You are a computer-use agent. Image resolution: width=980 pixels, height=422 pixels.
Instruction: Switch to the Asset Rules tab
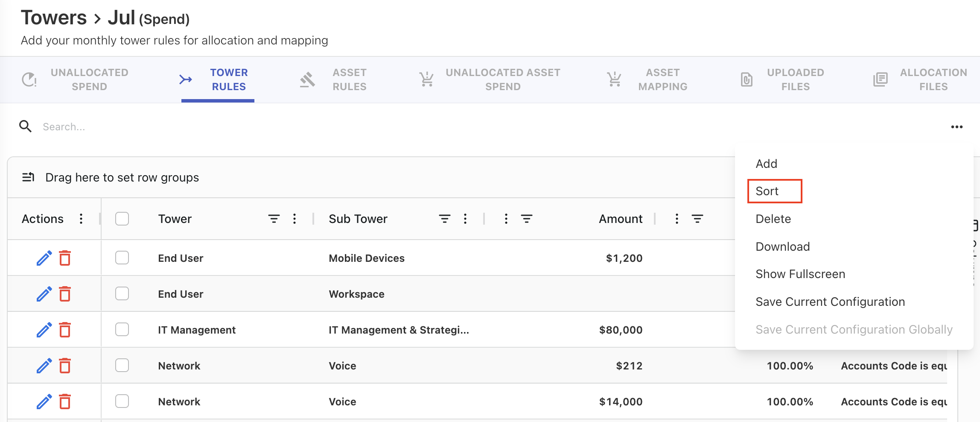point(334,79)
